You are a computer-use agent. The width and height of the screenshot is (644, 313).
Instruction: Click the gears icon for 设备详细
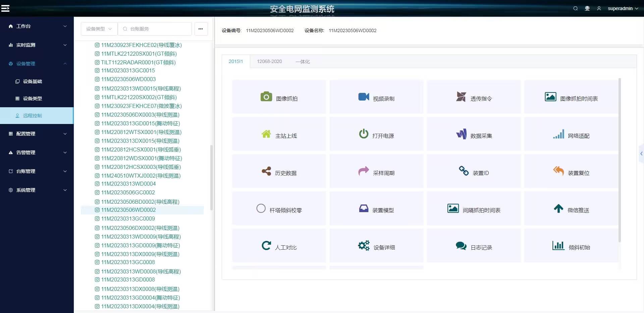tap(364, 246)
